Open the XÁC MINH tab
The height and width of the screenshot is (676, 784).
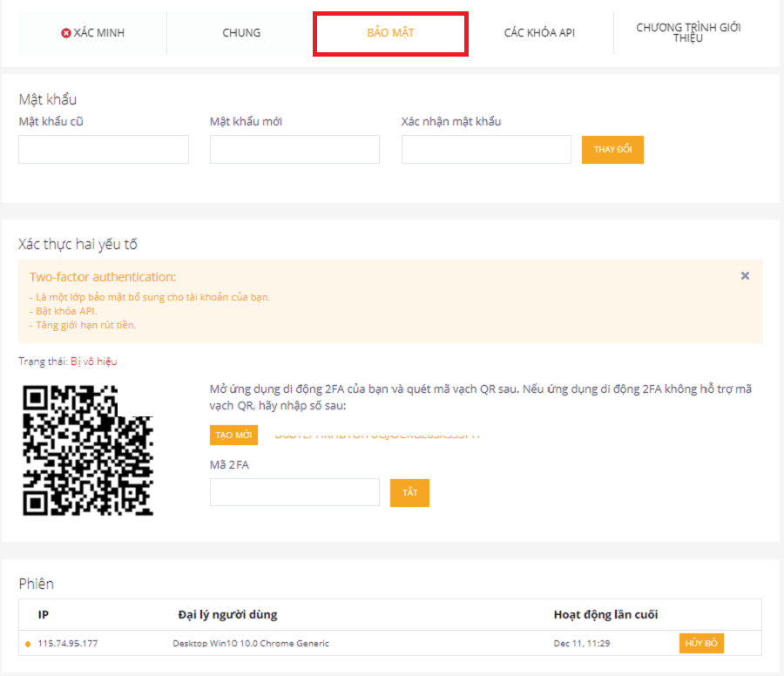(x=92, y=33)
